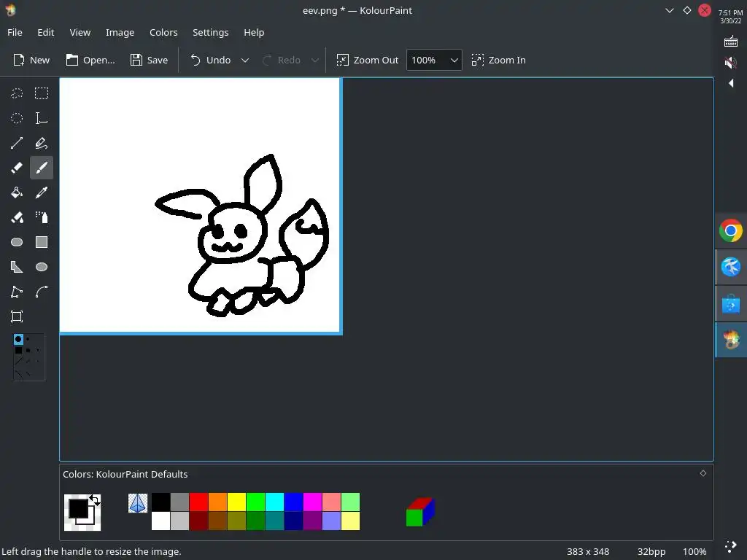747x560 pixels.
Task: Open the Edit menu
Action: point(46,32)
